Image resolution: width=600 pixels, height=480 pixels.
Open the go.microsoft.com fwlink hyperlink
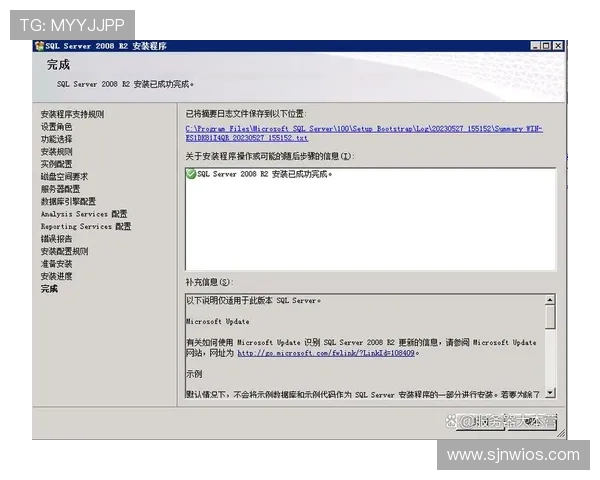[326, 353]
